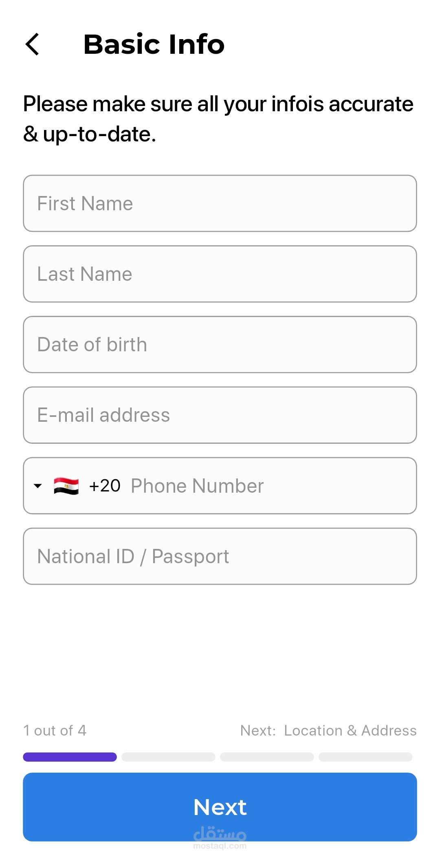Click the mostaql watermark logo

point(220,837)
